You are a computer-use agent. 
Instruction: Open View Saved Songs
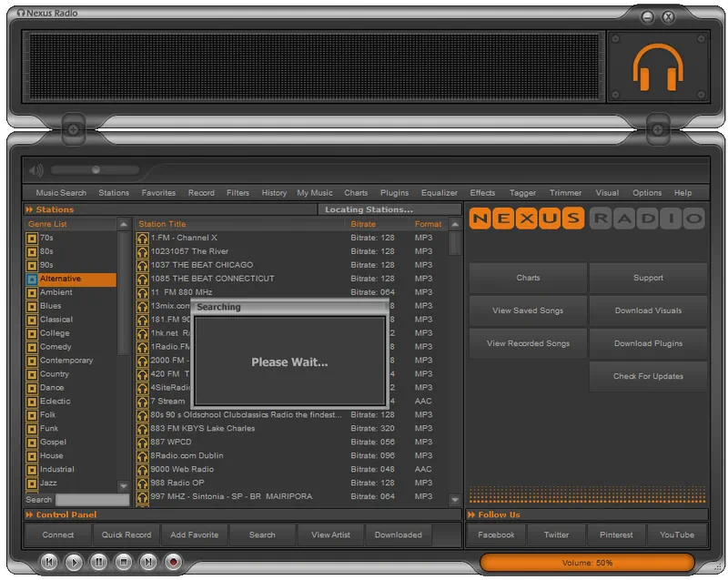click(x=528, y=310)
